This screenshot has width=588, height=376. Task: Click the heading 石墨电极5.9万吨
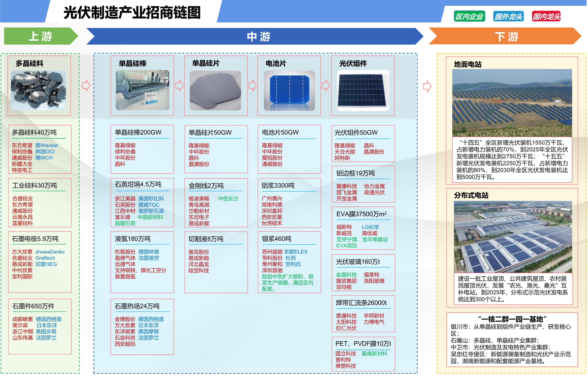pyautogui.click(x=35, y=239)
